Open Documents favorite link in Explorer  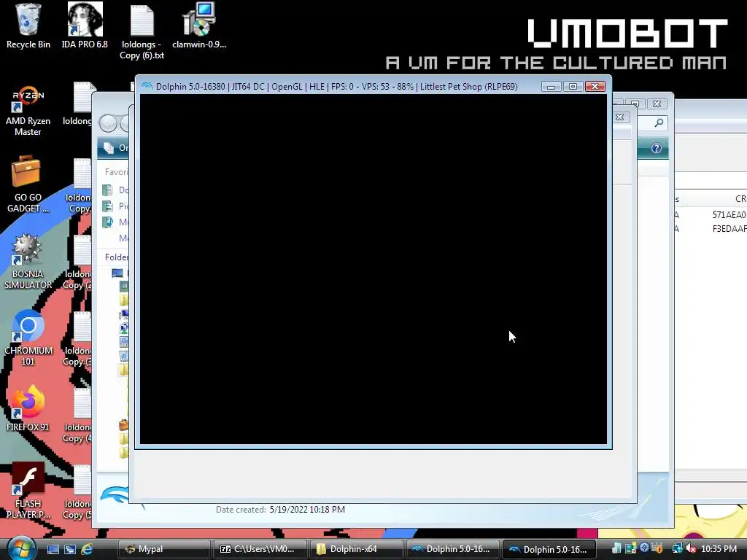point(116,190)
